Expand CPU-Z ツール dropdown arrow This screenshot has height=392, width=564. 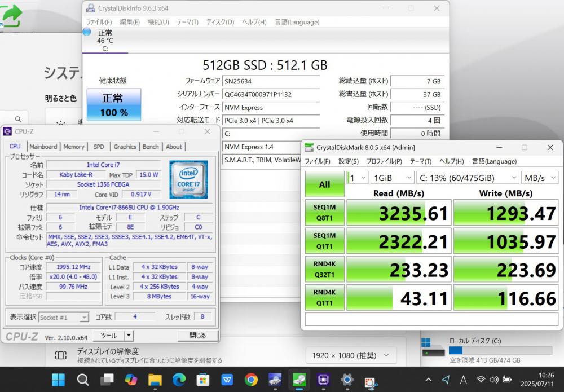pos(129,336)
